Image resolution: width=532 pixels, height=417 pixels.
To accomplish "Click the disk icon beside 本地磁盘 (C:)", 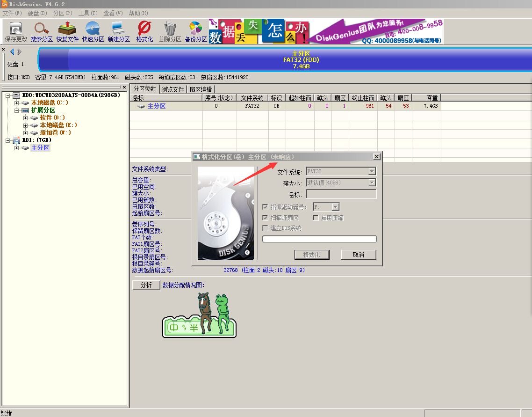I will 25,102.
